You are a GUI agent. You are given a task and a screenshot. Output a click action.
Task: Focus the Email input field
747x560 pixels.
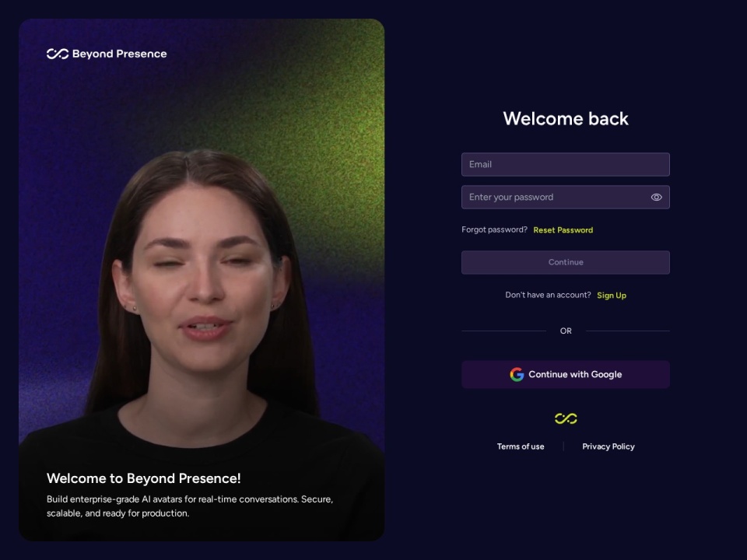click(x=566, y=164)
